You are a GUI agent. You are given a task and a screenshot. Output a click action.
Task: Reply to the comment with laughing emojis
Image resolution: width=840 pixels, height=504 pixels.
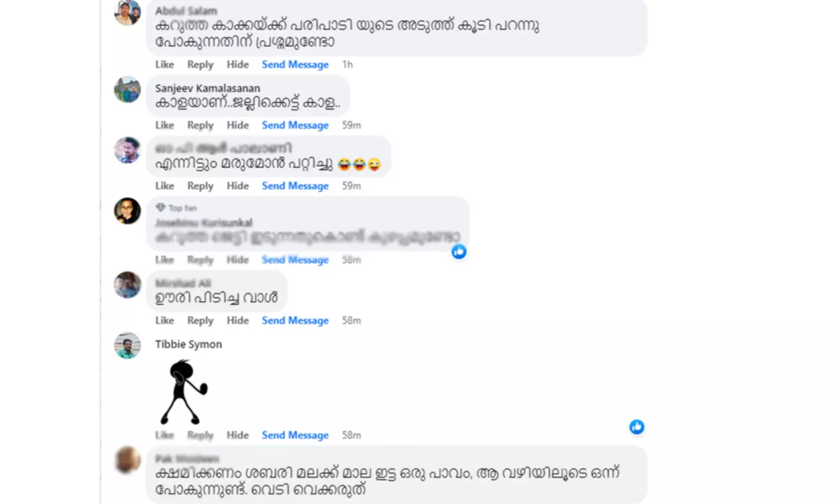coord(200,186)
